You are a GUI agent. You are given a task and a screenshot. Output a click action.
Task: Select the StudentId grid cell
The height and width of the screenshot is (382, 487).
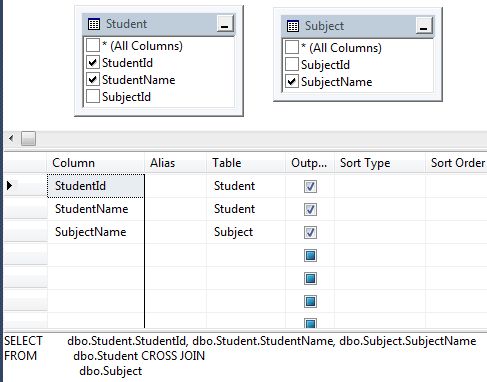coord(96,186)
